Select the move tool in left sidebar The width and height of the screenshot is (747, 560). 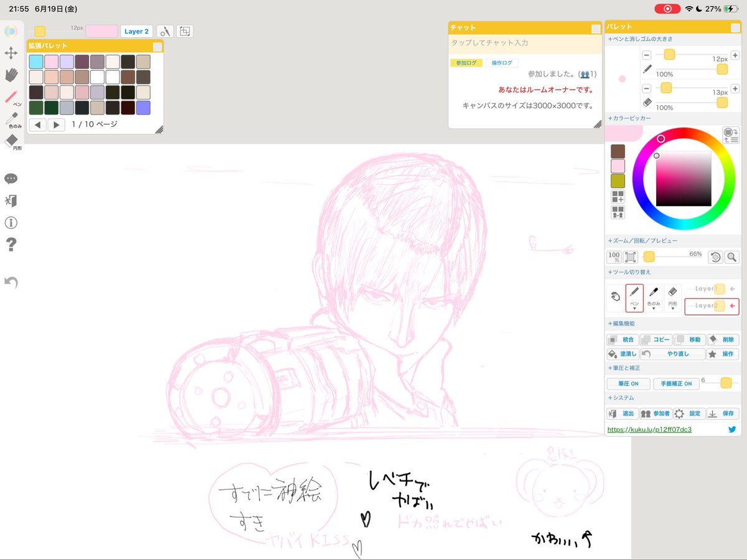click(11, 53)
